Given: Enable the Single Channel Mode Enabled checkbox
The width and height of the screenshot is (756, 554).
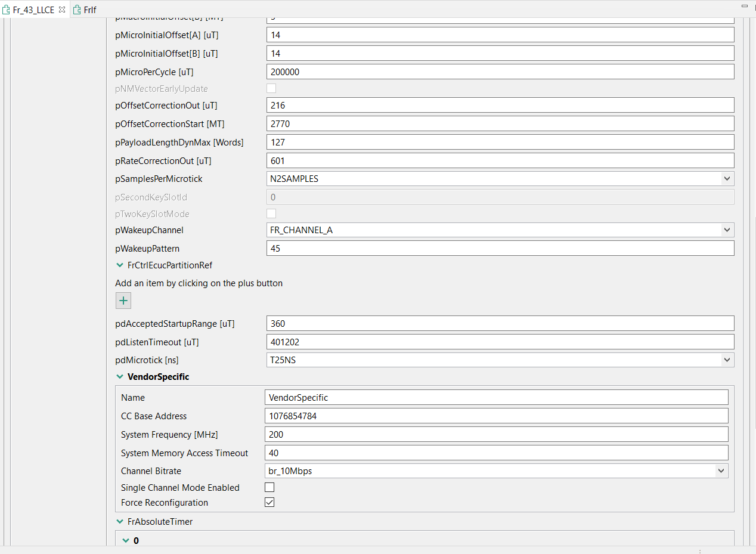Looking at the screenshot, I should [269, 487].
